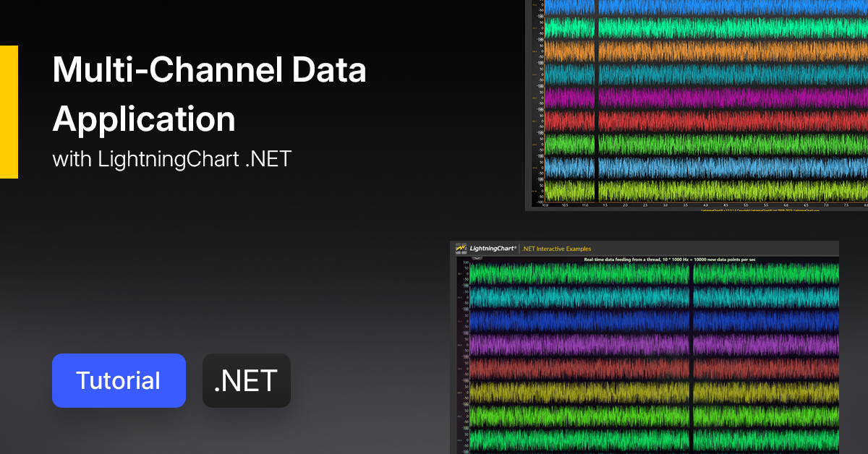868x454 pixels.
Task: Click the yellow channel trace in lower chart
Action: tap(655, 392)
